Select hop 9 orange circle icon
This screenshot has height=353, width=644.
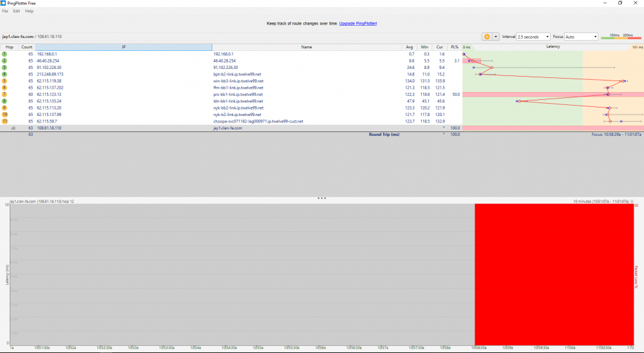coord(5,108)
